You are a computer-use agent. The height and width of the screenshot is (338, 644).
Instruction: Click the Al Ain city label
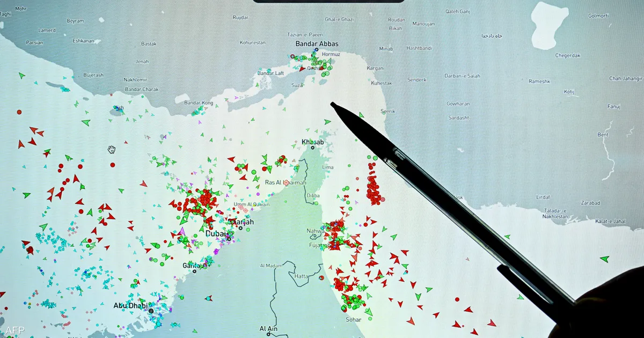[269, 328]
